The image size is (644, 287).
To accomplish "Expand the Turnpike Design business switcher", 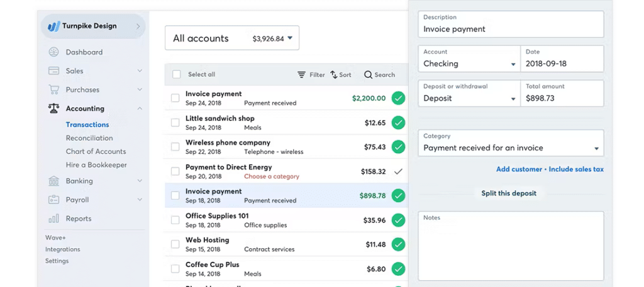I will pyautogui.click(x=138, y=26).
